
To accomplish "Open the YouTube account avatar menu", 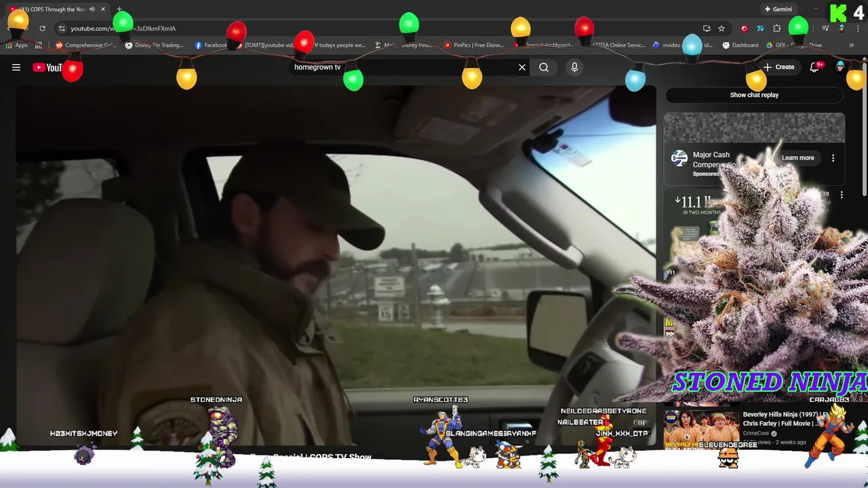I will click(840, 66).
